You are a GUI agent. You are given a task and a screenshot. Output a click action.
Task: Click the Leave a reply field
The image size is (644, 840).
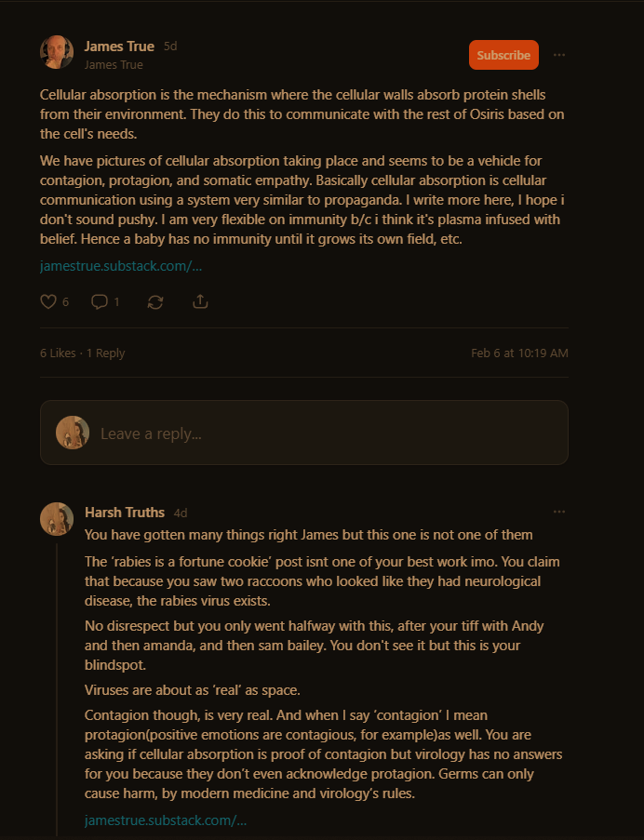coord(303,433)
